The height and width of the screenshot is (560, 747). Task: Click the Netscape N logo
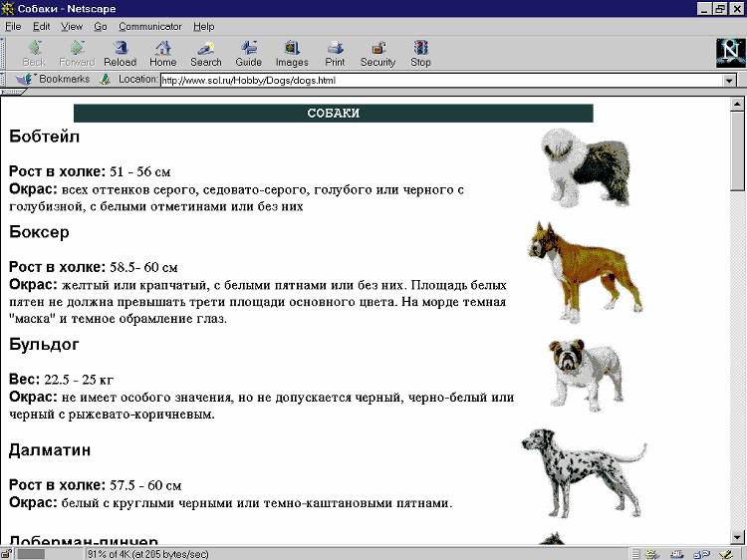pos(730,53)
